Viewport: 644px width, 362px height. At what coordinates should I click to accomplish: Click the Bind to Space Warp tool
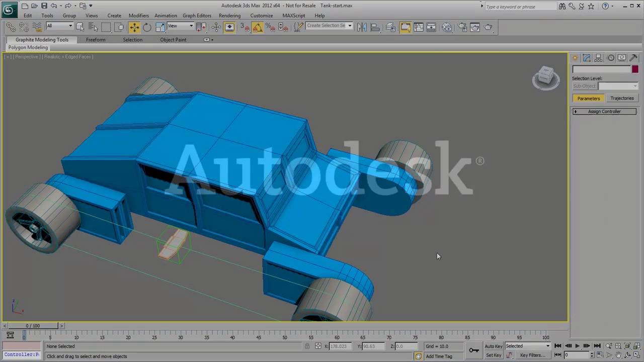click(x=37, y=27)
